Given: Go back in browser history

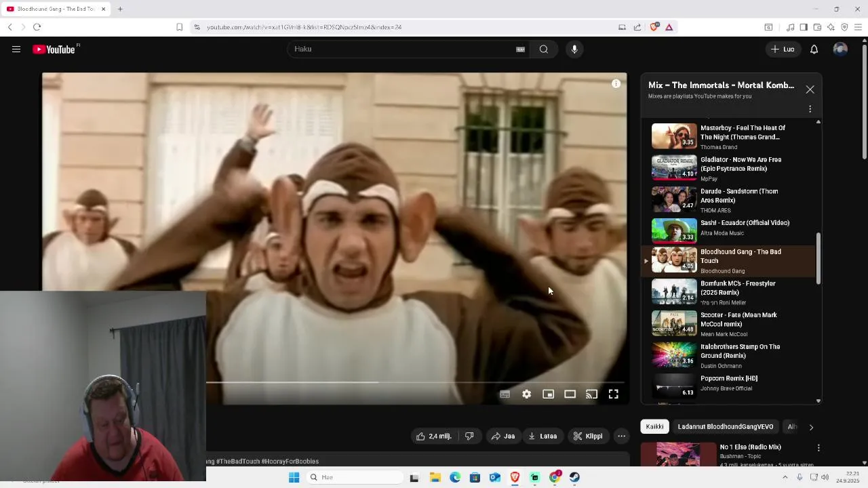Looking at the screenshot, I should click(10, 27).
